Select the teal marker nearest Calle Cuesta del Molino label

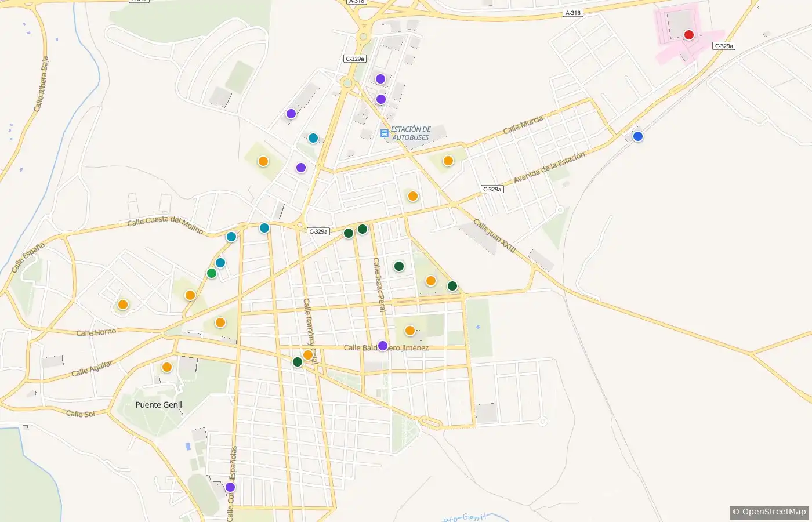point(231,237)
